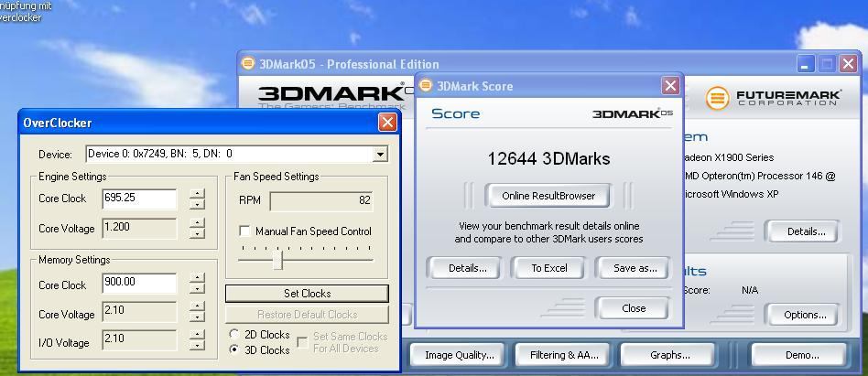868x376 pixels.
Task: Click the Engine Core Clock input field
Action: [x=139, y=199]
